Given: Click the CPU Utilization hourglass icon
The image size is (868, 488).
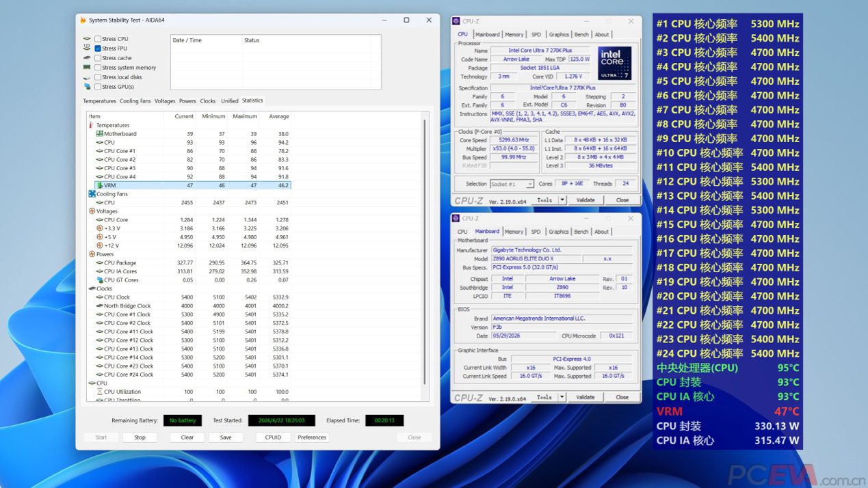Looking at the screenshot, I should (100, 392).
